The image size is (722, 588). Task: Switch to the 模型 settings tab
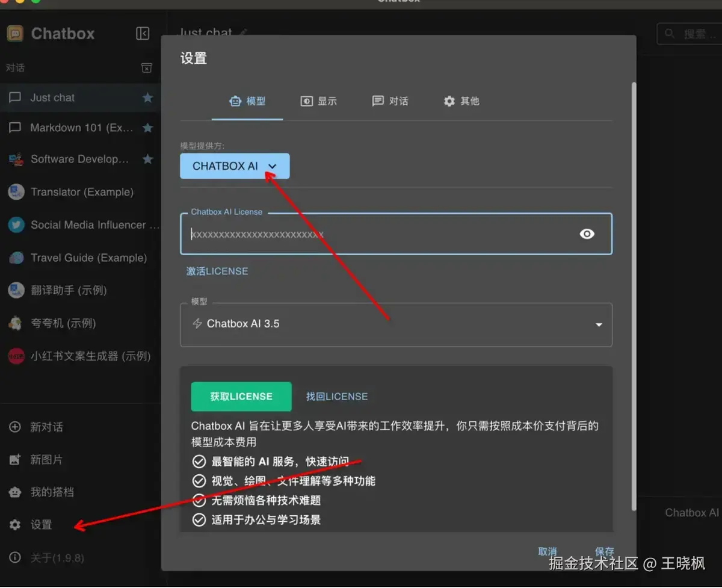tap(247, 101)
